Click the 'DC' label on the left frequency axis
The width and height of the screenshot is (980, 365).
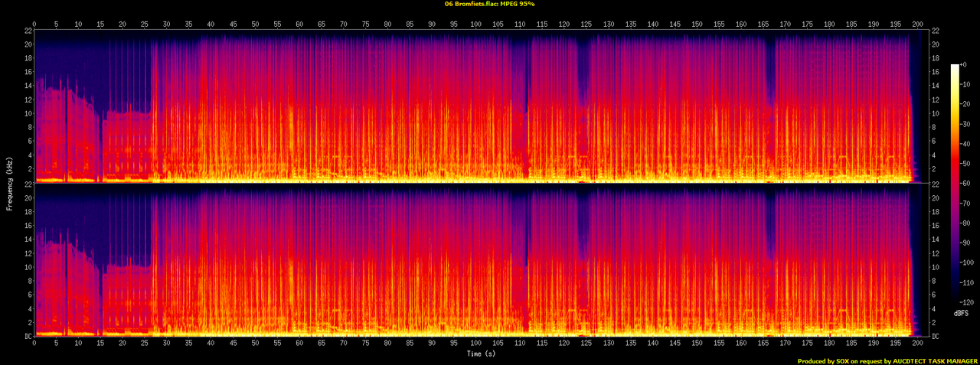click(29, 337)
